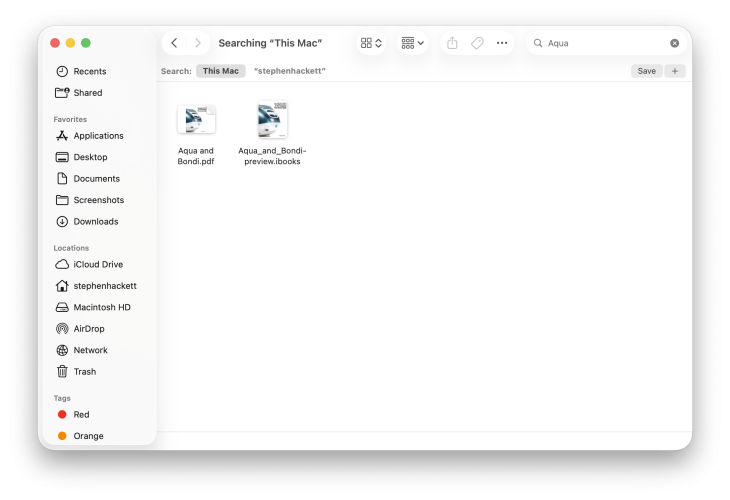Screen dimensions: 730x500
Task: Open AirDrop in the sidebar
Action: (88, 329)
